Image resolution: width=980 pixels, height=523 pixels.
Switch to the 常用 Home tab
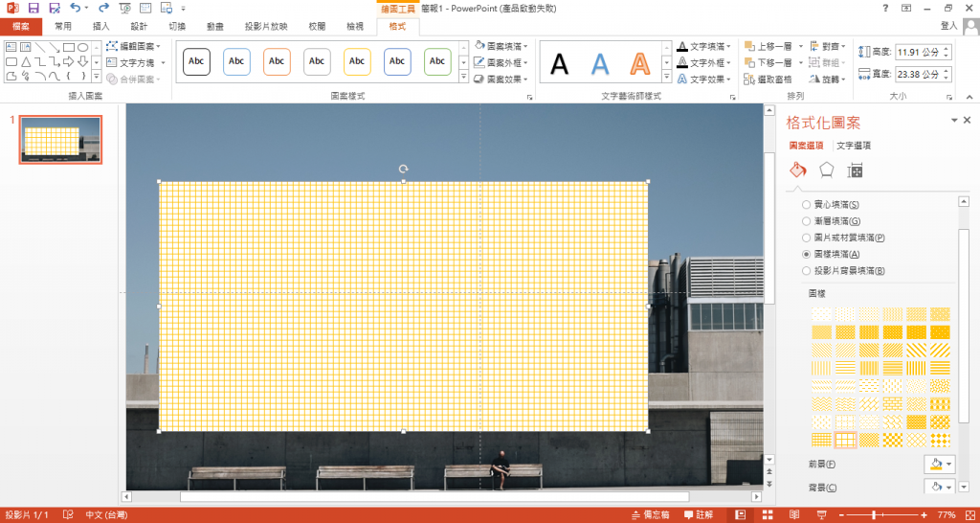point(63,26)
